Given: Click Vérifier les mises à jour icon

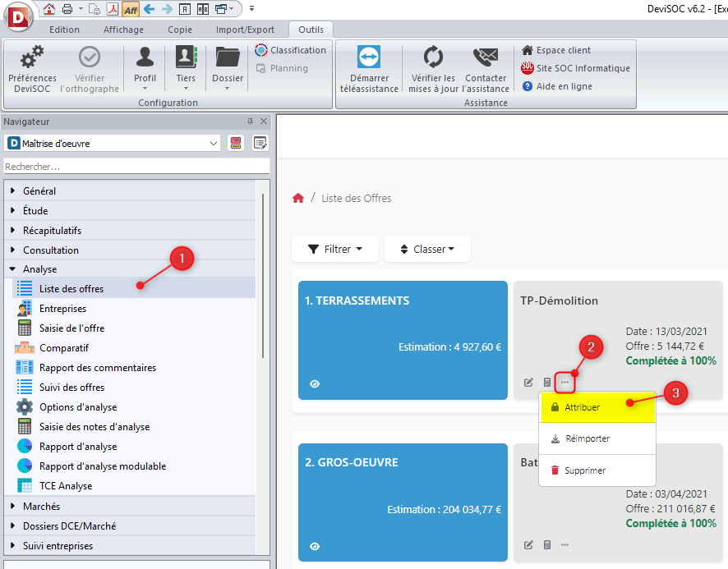Looking at the screenshot, I should point(433,59).
